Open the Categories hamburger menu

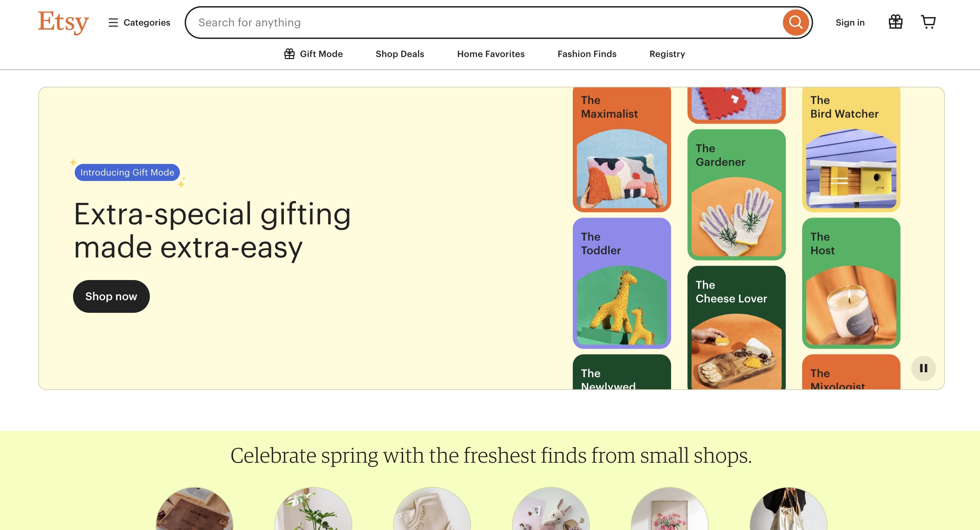[x=139, y=23]
